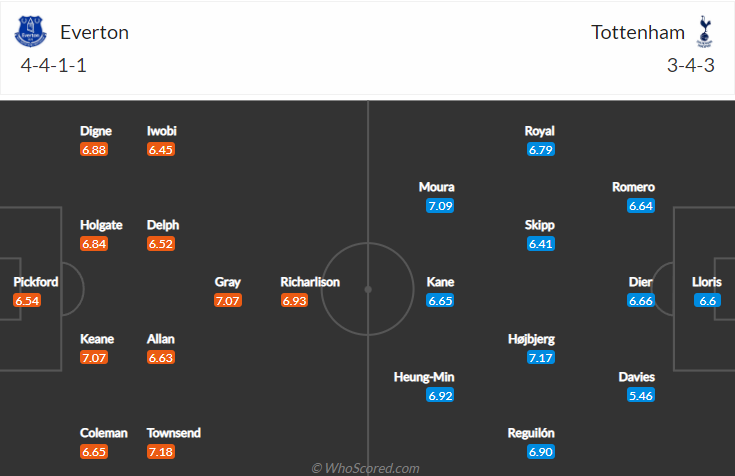Click Heung-Min's player name
735x476 pixels.
[424, 377]
